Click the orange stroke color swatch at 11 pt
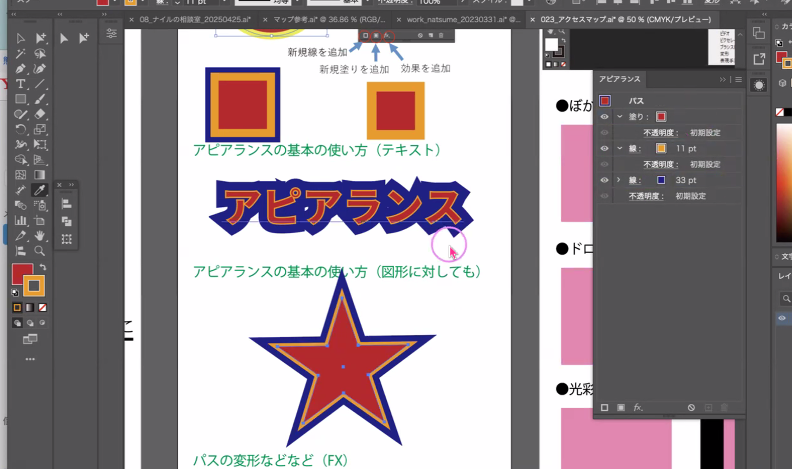Image resolution: width=792 pixels, height=469 pixels. [x=661, y=148]
